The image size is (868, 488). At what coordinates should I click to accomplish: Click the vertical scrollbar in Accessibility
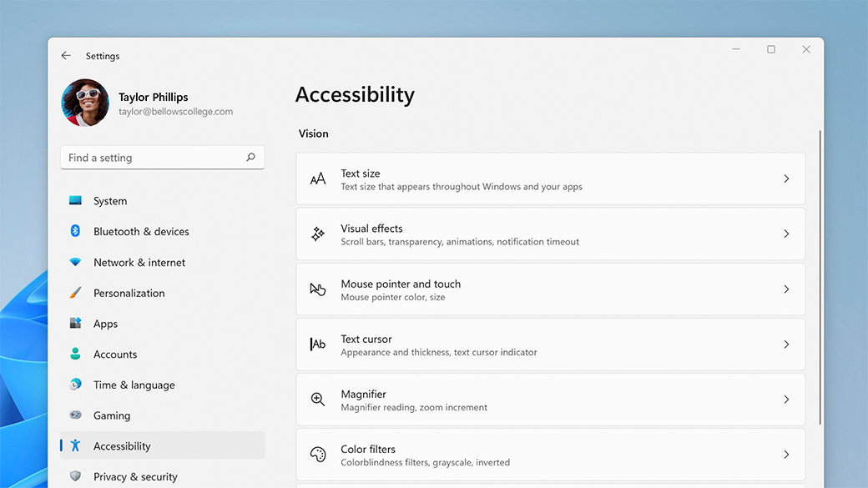[820, 277]
